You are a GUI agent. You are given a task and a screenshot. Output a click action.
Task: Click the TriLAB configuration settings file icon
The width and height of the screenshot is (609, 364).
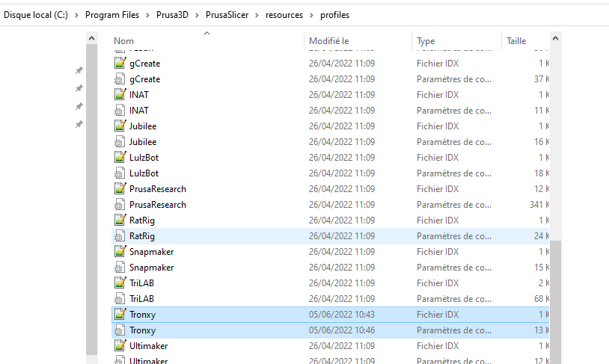120,299
